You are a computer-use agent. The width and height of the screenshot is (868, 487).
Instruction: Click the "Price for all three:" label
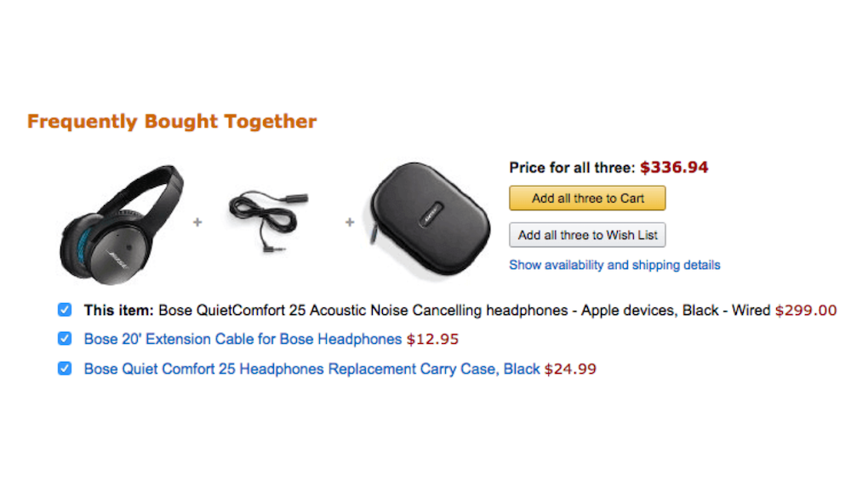click(x=572, y=168)
